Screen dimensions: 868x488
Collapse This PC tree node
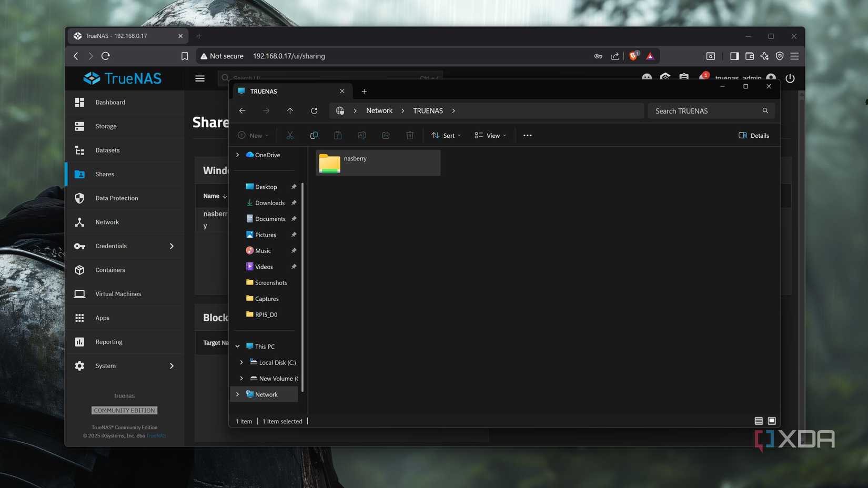click(237, 347)
